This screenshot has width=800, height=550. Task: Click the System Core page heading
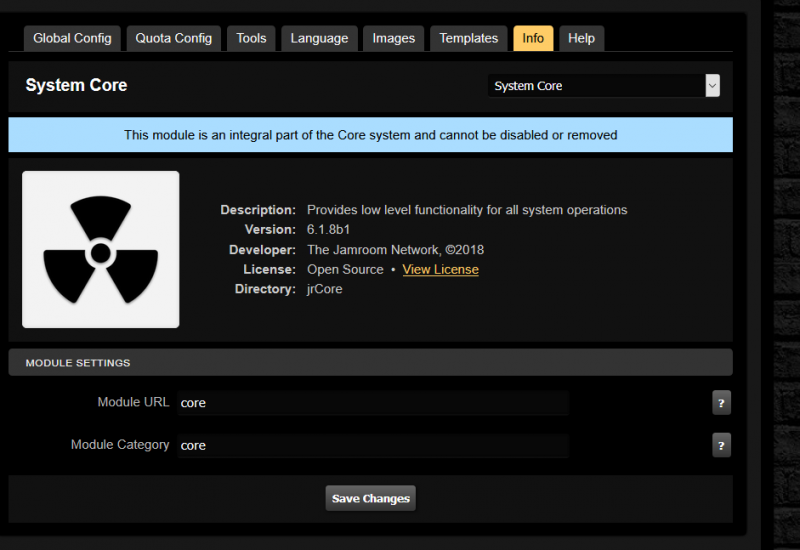coord(77,86)
